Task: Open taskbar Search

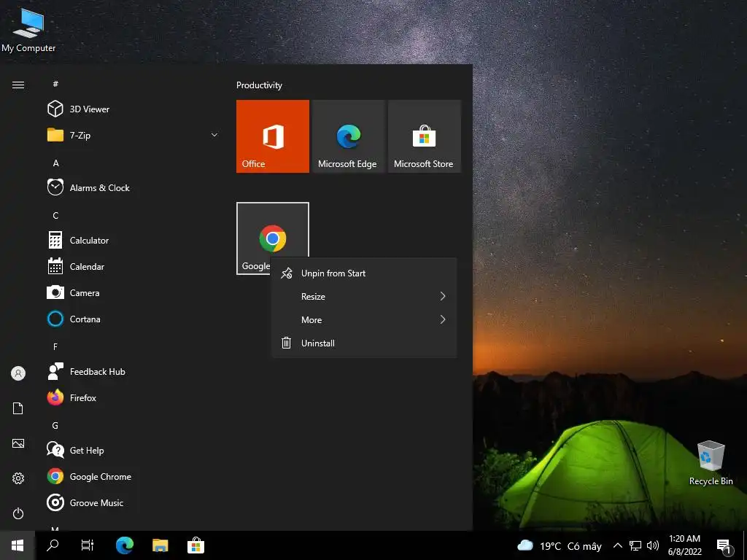Action: point(53,545)
